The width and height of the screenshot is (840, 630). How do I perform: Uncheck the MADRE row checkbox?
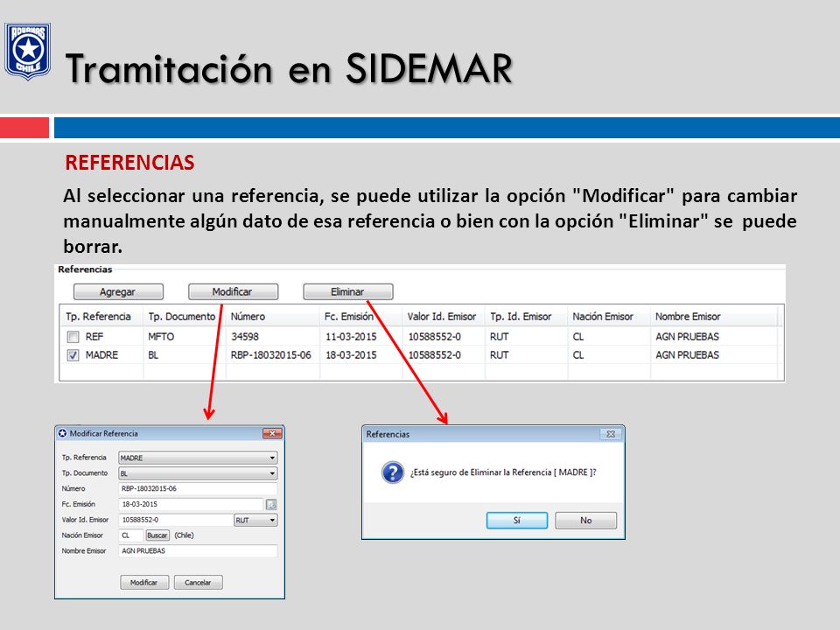(x=73, y=355)
